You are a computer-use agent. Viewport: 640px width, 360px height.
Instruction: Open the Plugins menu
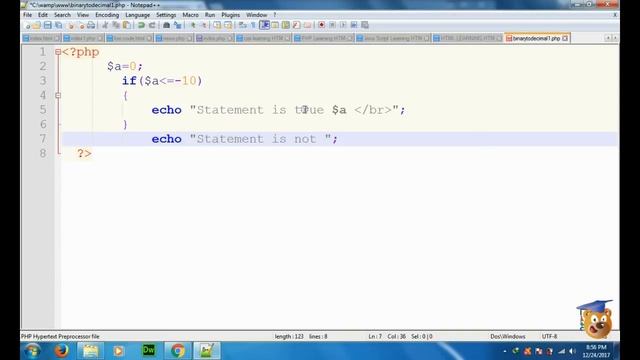[x=231, y=15]
